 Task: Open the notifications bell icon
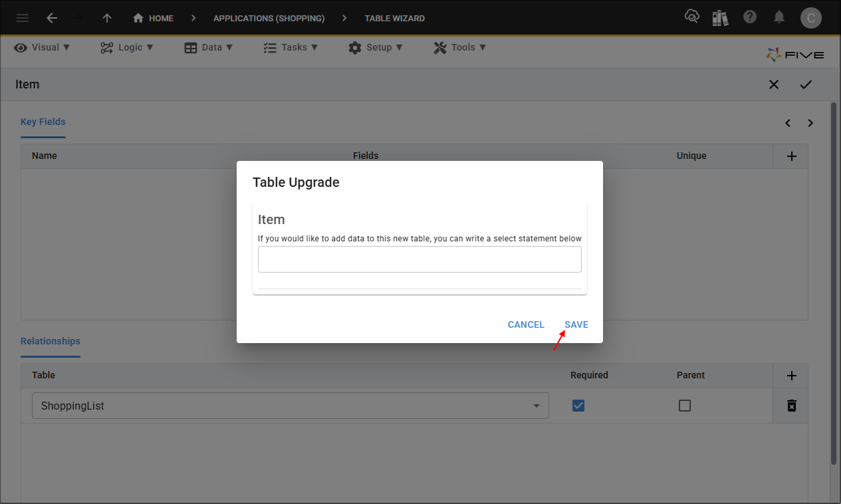coord(779,17)
